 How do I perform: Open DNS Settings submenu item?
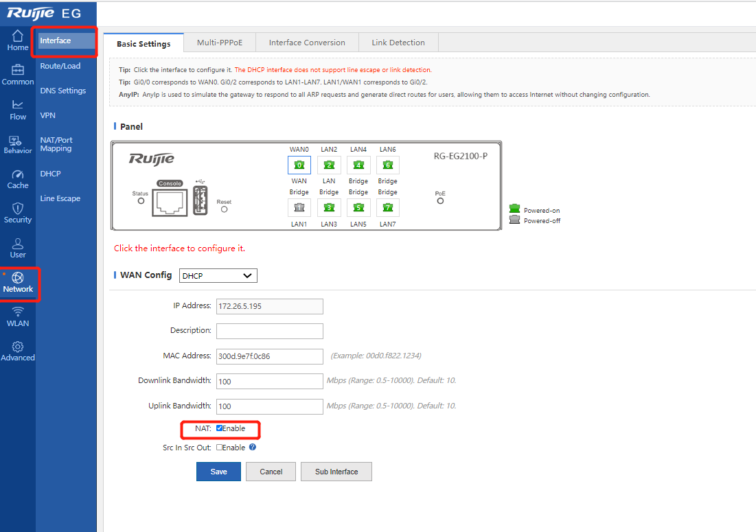pos(63,91)
